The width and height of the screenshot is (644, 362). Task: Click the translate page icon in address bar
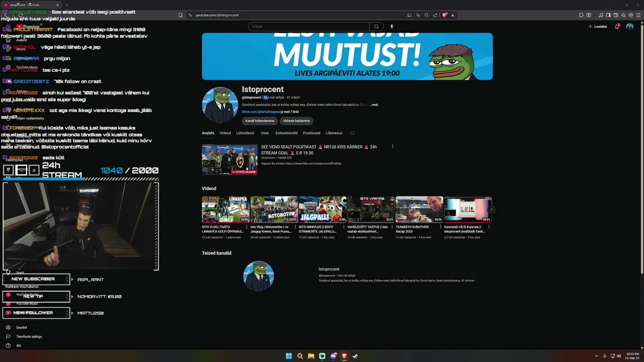pos(418,15)
